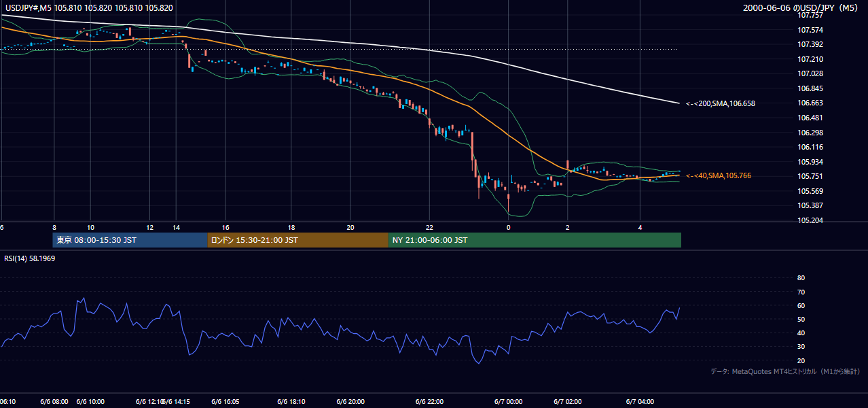The height and width of the screenshot is (408, 868).
Task: Click price axis value 105.569
Action: (810, 191)
